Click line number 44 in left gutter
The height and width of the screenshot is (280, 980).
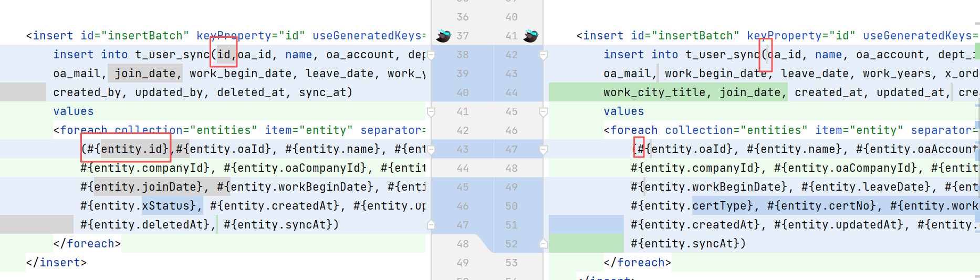462,168
